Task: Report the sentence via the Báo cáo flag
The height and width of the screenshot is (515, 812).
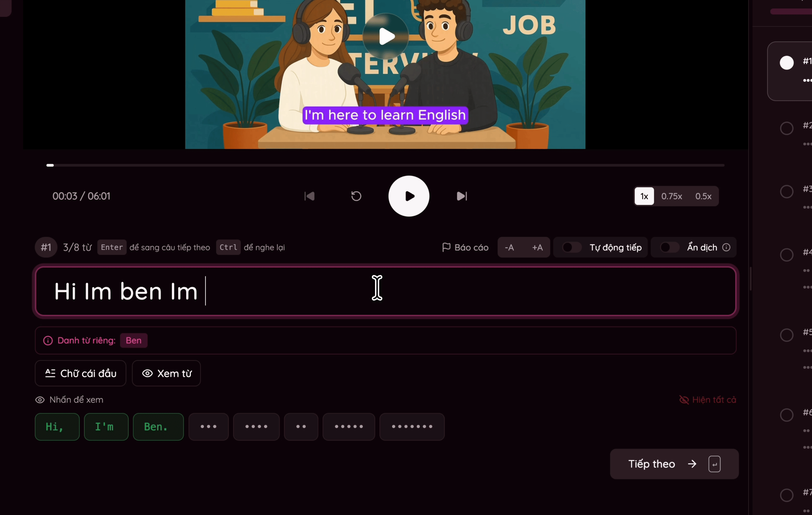Action: 465,247
